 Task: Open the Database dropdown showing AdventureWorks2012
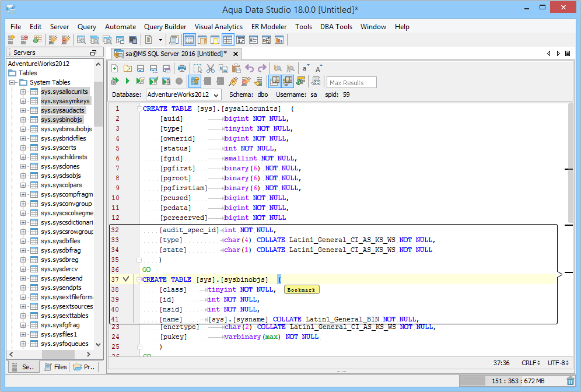click(x=183, y=94)
